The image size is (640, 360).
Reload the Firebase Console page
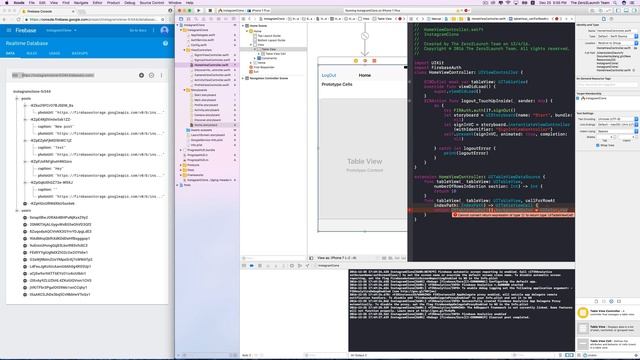tap(18, 19)
